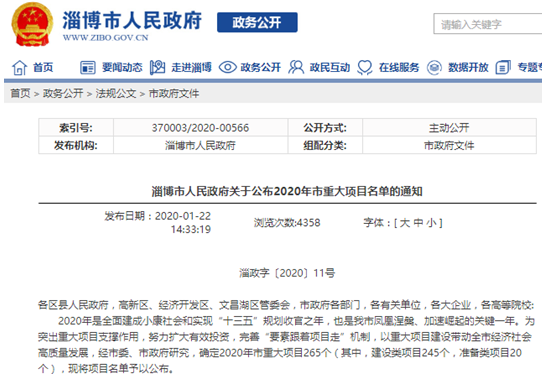
Task: Click the home house icon
Action: pos(19,67)
